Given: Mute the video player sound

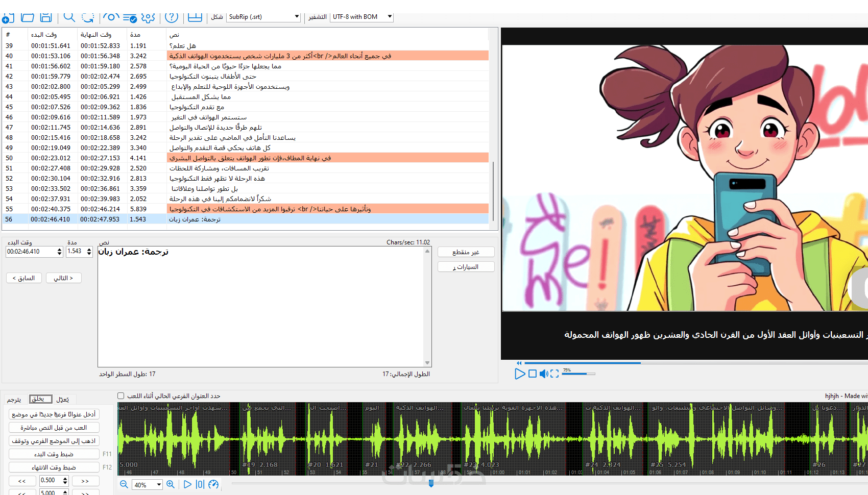Looking at the screenshot, I should click(x=544, y=374).
